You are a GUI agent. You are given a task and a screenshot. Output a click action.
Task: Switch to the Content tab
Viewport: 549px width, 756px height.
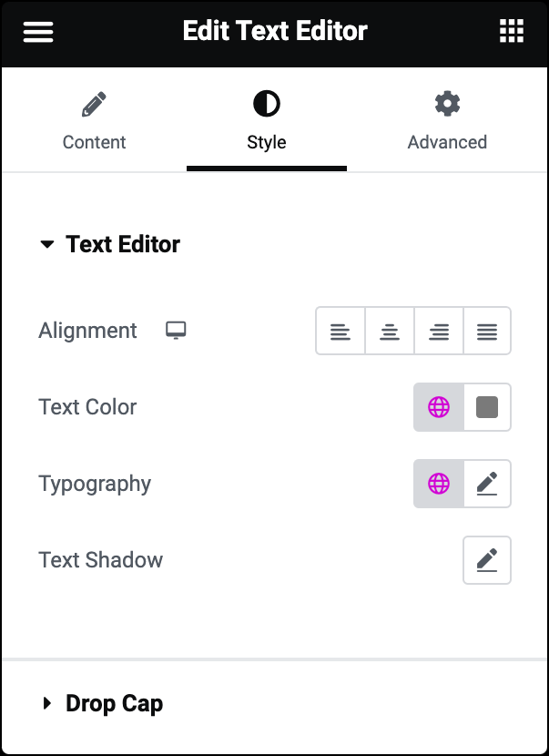(x=94, y=119)
